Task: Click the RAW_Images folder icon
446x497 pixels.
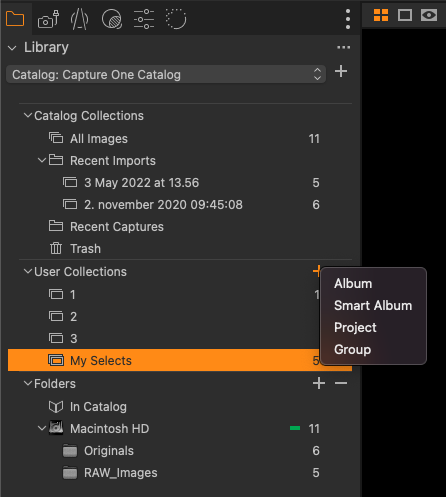Action: (70, 473)
